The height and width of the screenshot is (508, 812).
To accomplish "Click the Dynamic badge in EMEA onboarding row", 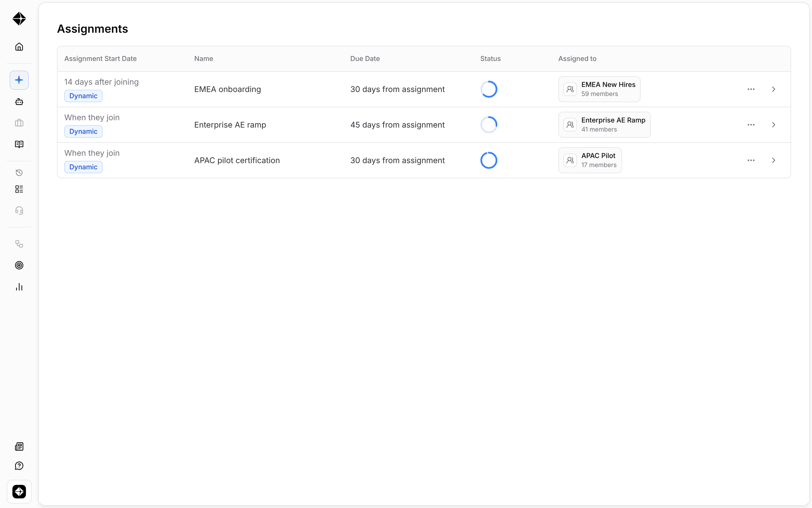I will click(83, 96).
